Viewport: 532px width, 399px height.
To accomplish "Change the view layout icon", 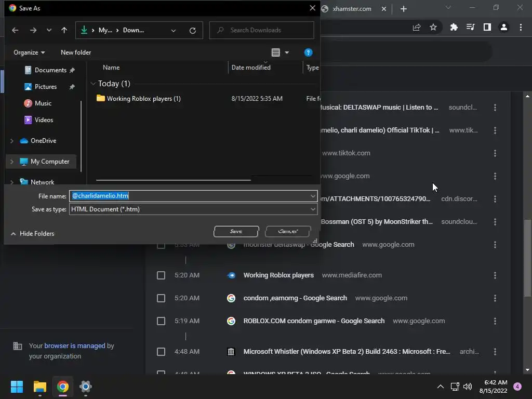I will (275, 52).
